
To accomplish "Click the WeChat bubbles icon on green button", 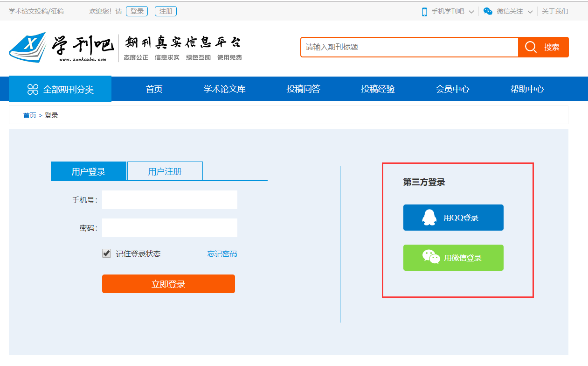I will (x=431, y=257).
